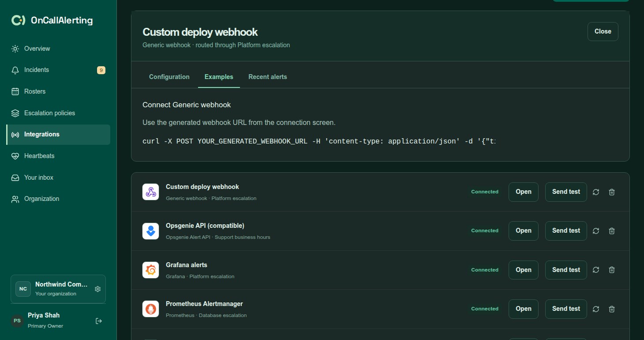Click refresh icon for Grafana alerts
The width and height of the screenshot is (644, 340).
pyautogui.click(x=596, y=270)
